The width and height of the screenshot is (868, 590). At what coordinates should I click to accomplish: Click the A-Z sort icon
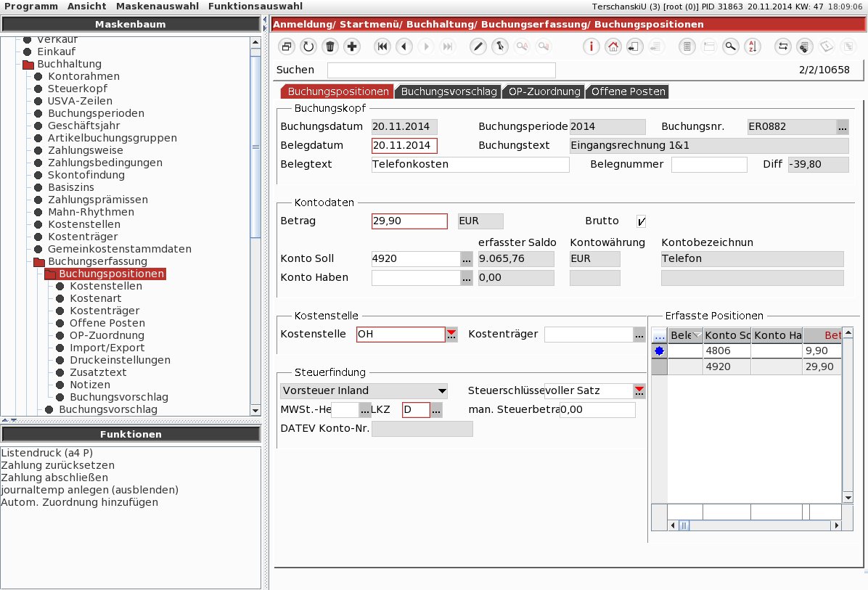point(752,46)
